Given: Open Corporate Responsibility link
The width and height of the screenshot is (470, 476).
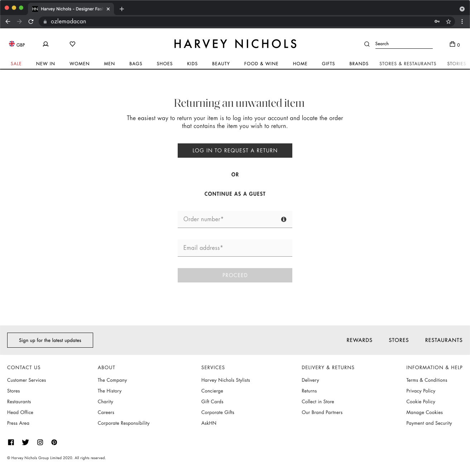Looking at the screenshot, I should point(124,423).
